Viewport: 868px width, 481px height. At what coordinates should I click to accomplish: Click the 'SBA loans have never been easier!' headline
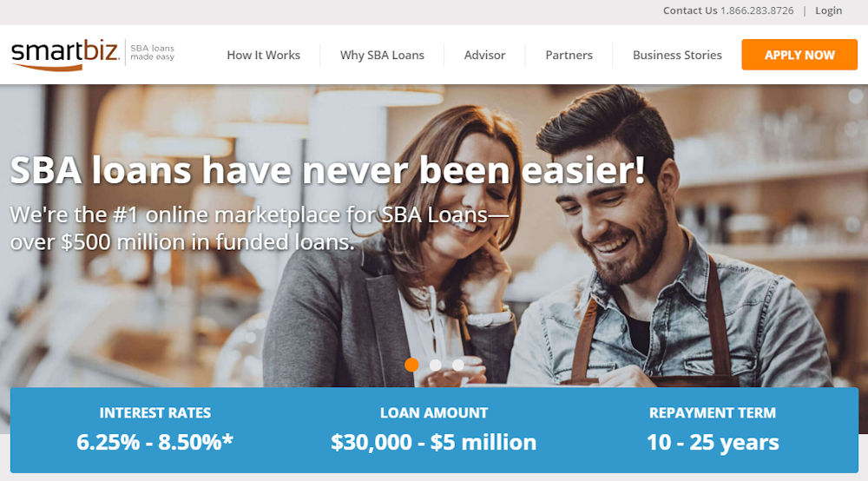[x=328, y=170]
